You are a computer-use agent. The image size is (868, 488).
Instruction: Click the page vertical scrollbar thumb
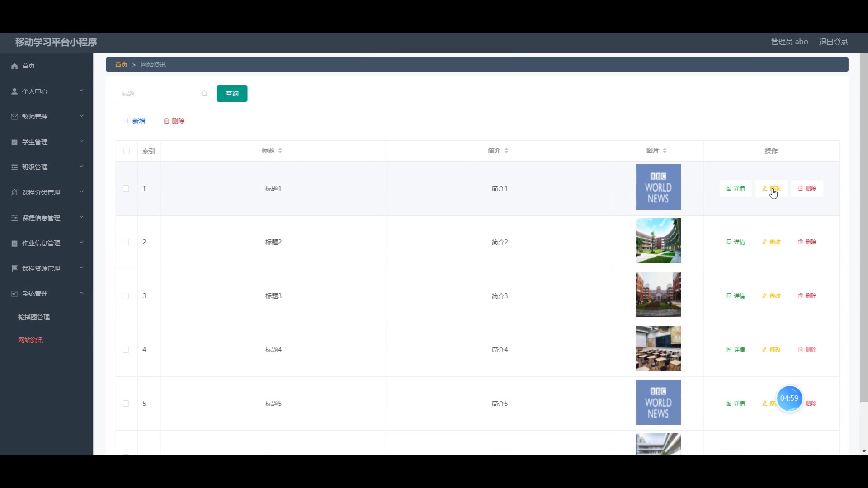click(864, 228)
